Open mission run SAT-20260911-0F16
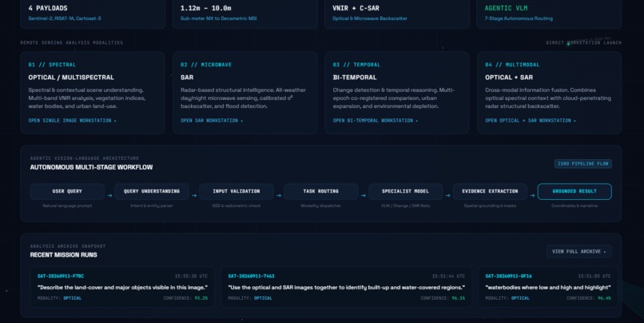Screen dimensions: 644x323 [x=548, y=287]
